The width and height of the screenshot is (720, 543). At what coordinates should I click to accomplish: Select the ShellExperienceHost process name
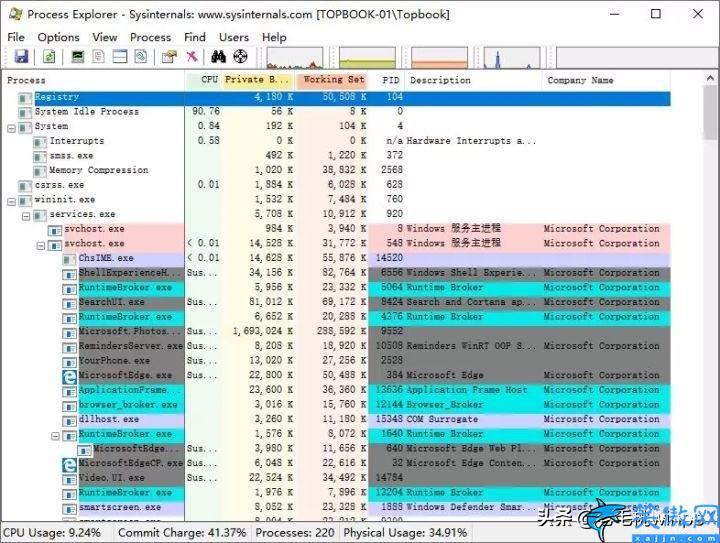tap(130, 273)
